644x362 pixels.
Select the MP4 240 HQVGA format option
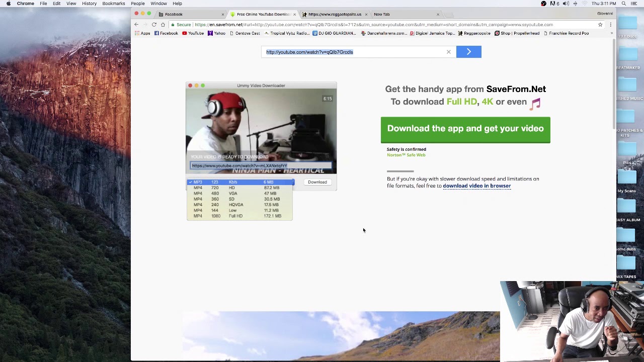239,205
